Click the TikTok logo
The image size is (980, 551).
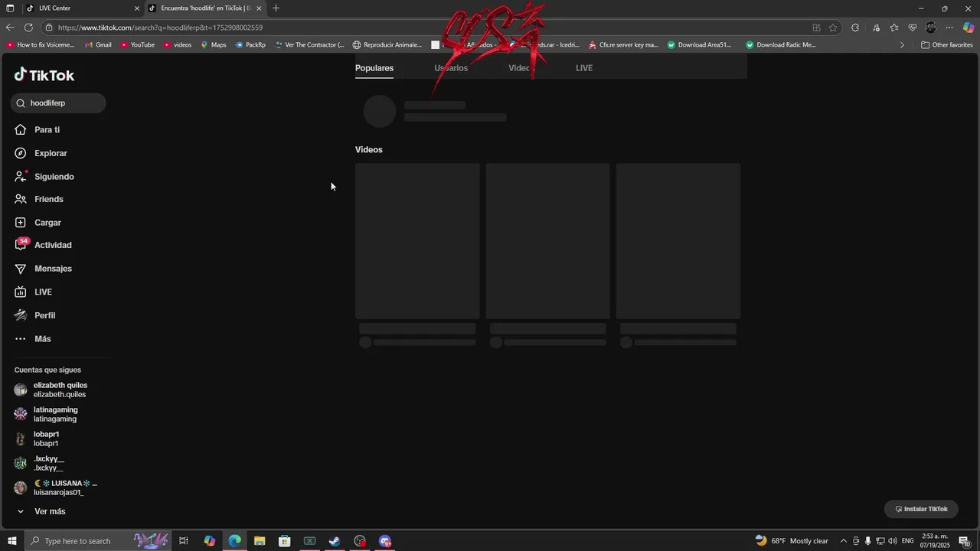[44, 75]
